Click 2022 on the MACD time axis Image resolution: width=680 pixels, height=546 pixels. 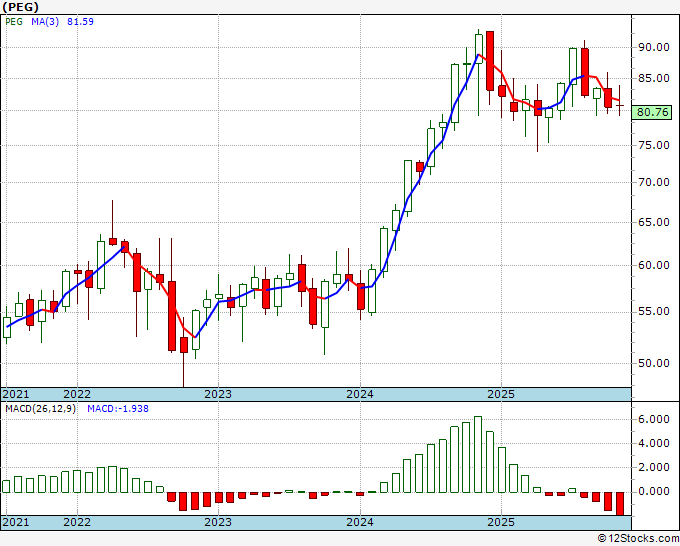tap(77, 522)
